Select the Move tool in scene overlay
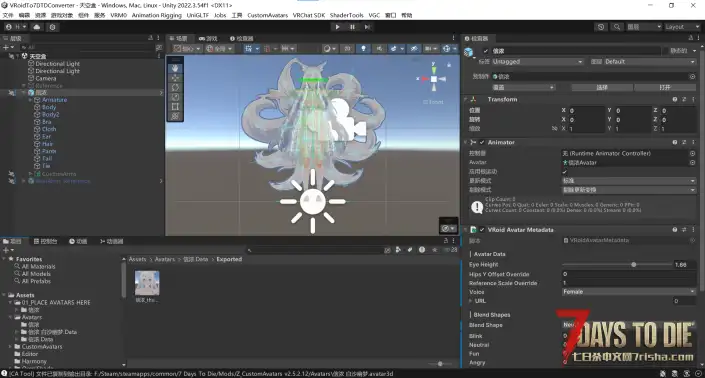This screenshot has height=378, width=705. coord(175,78)
